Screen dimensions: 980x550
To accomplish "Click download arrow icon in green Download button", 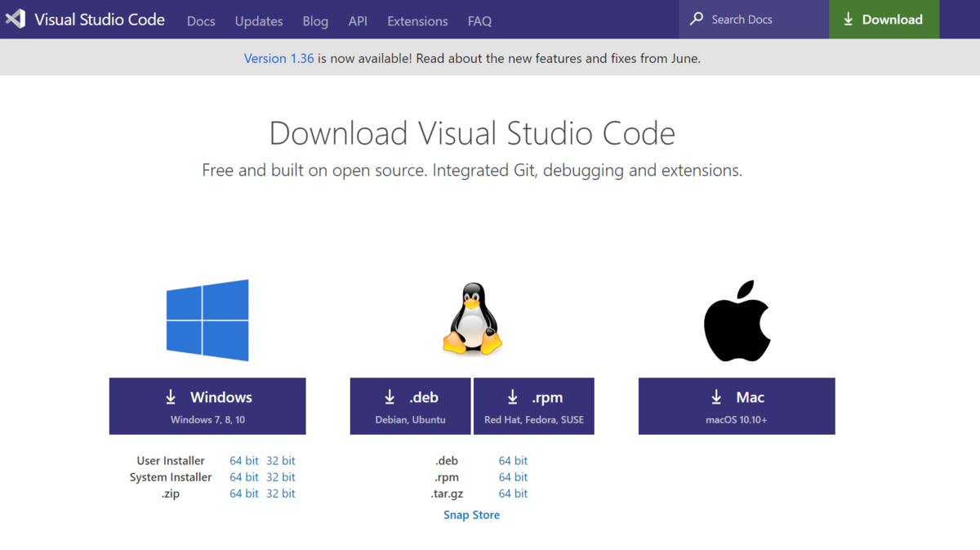I will [849, 19].
